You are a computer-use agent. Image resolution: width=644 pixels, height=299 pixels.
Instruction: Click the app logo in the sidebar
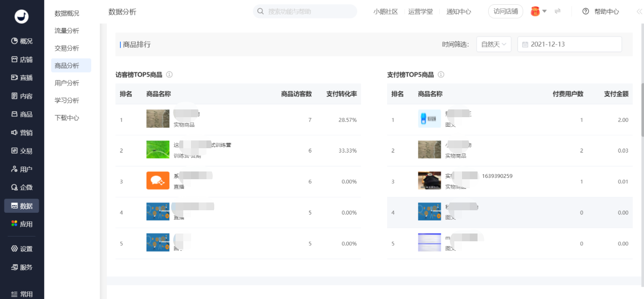pos(22,16)
